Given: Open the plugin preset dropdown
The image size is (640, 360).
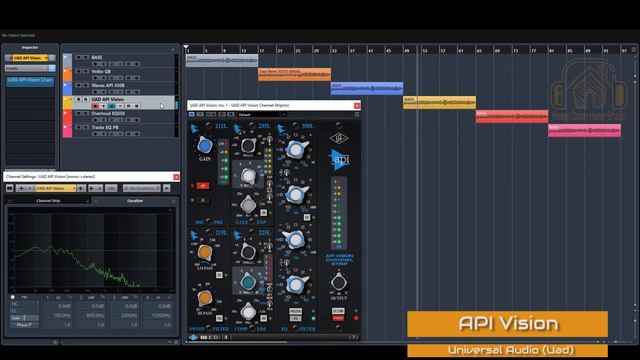Looking at the screenshot, I should pyautogui.click(x=262, y=115).
